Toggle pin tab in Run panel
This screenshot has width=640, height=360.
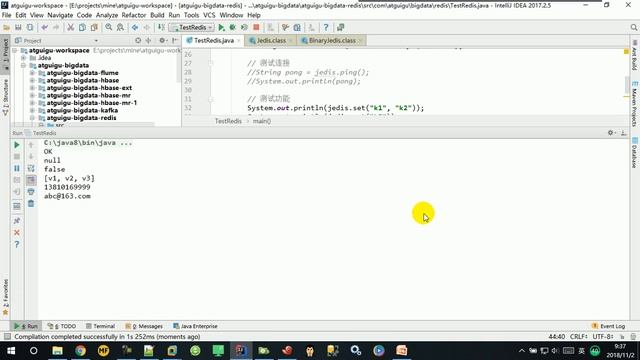point(17,221)
